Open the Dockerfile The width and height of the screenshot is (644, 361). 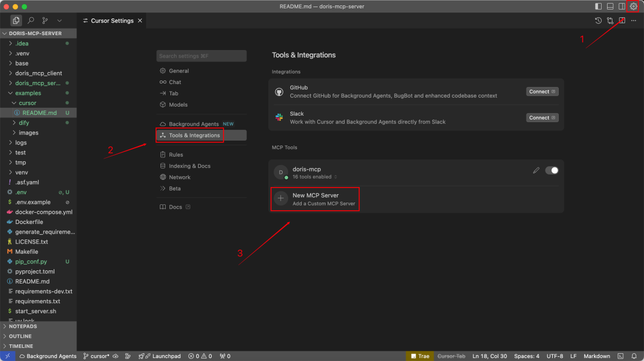[38, 222]
